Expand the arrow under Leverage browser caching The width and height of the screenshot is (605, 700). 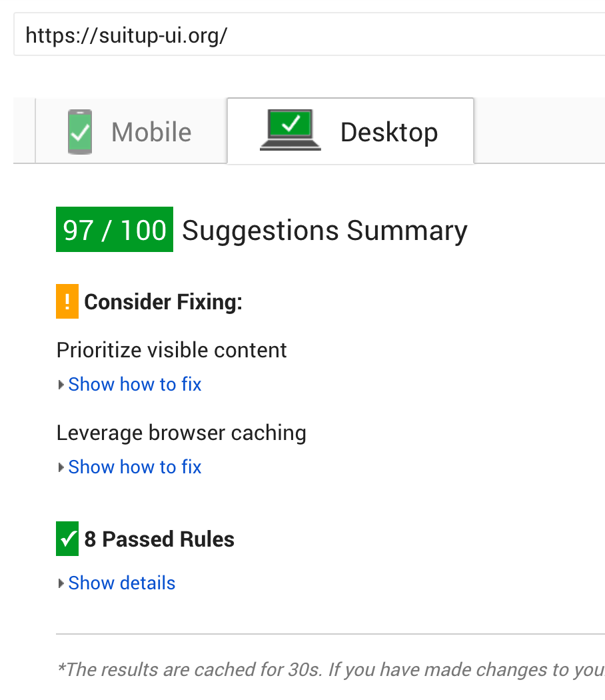point(61,467)
